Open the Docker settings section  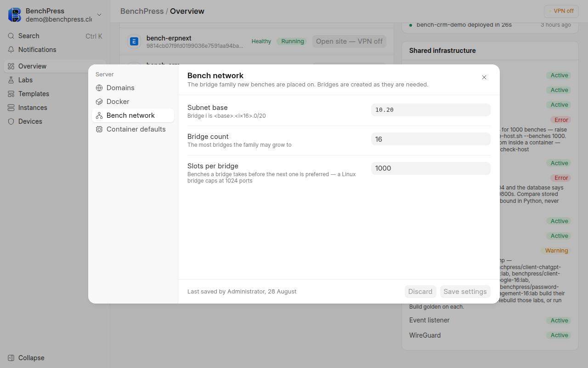click(133, 102)
